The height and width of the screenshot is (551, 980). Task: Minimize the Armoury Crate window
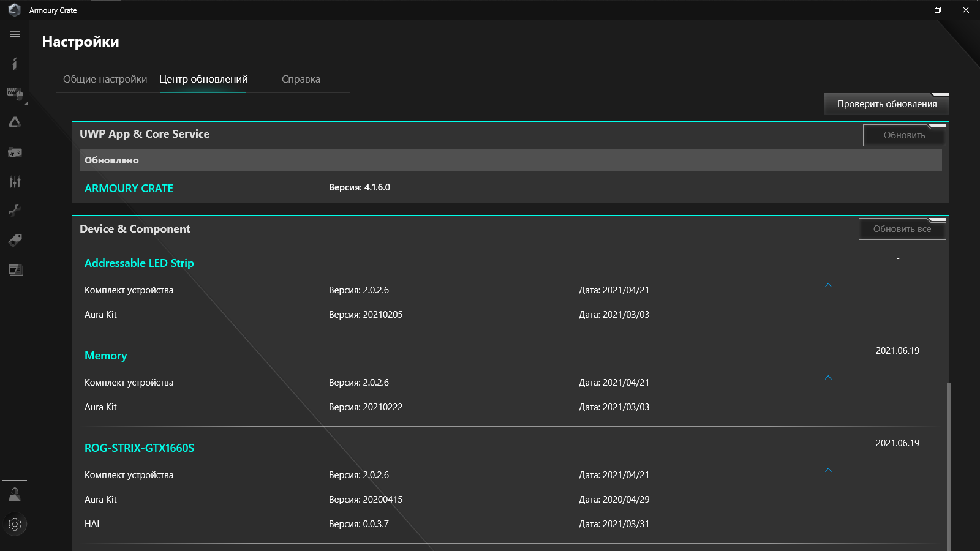tap(910, 10)
